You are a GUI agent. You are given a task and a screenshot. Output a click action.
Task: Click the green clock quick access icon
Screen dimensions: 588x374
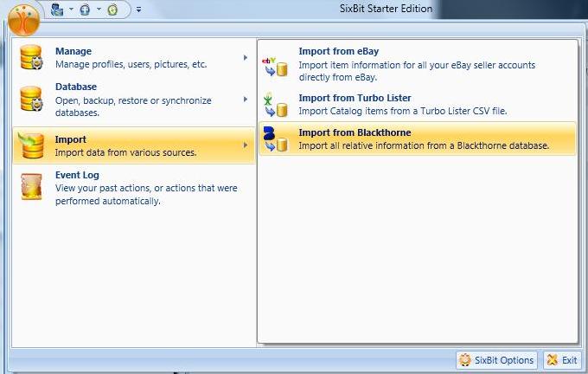coord(112,10)
